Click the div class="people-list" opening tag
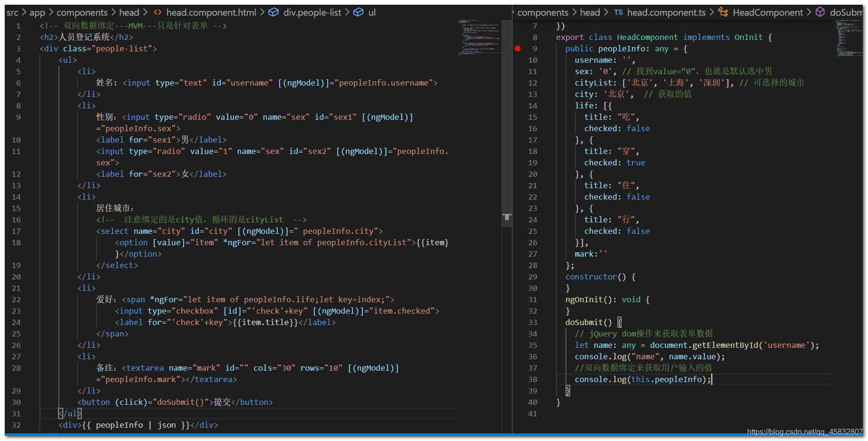 (x=98, y=48)
